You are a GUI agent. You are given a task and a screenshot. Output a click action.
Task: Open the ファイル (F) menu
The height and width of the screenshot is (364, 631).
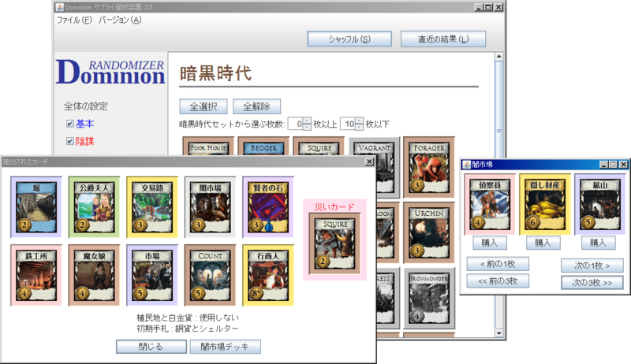pyautogui.click(x=74, y=20)
